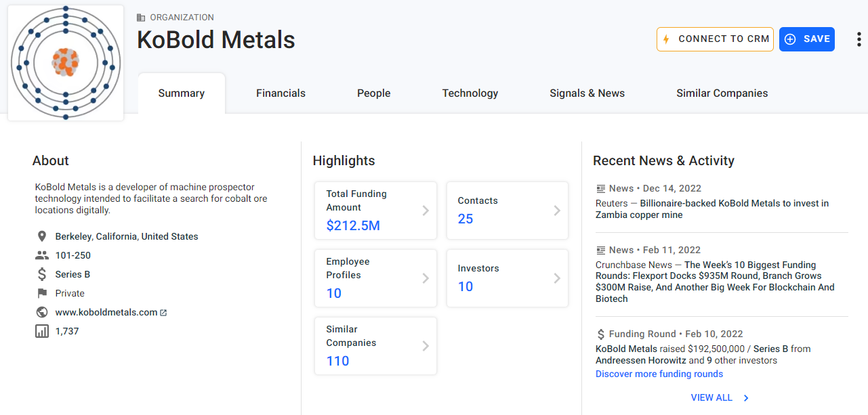Viewport: 868px width, 415px height.
Task: Open the Week's 10 Biggest Funding Rounds article
Action: click(x=715, y=282)
